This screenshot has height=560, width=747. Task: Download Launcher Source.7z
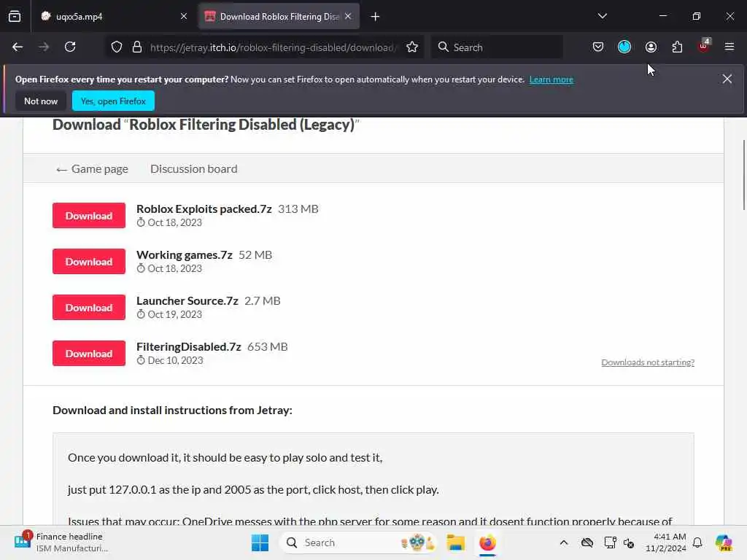[x=89, y=308]
